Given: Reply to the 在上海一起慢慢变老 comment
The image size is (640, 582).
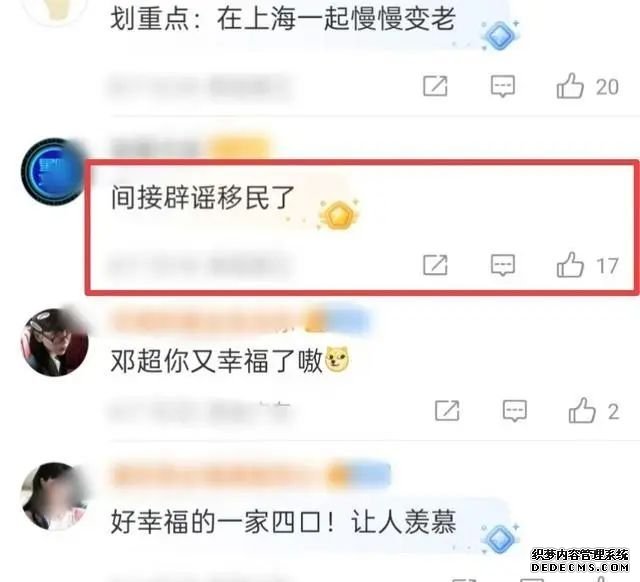Looking at the screenshot, I should pyautogui.click(x=502, y=86).
